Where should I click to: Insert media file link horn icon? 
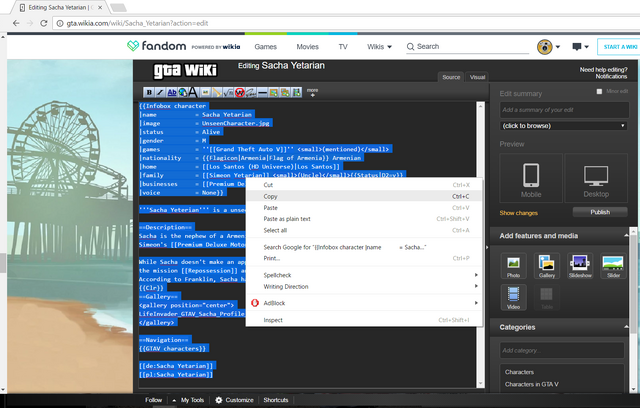tap(217, 93)
